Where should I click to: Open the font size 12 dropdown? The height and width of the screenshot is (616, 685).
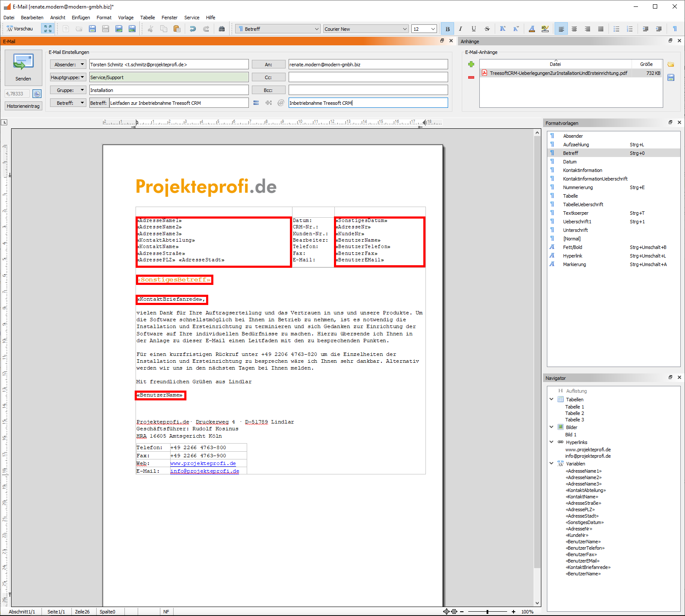tap(433, 29)
